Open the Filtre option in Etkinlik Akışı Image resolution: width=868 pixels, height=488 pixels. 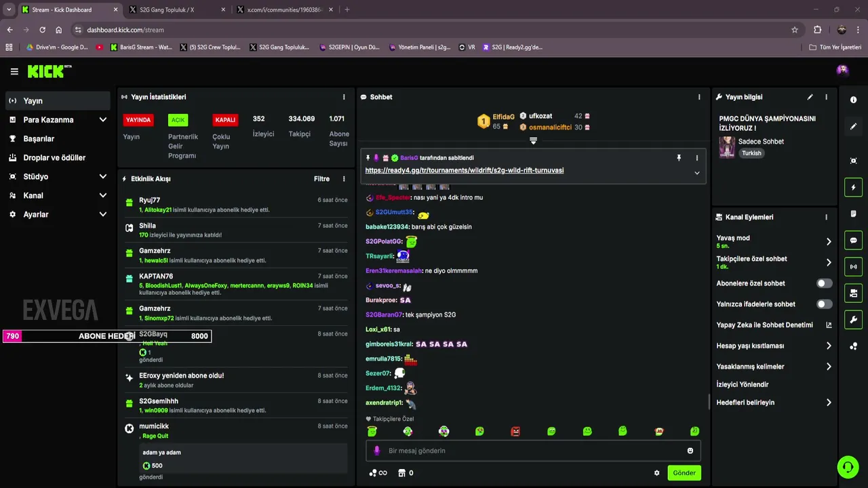click(321, 179)
